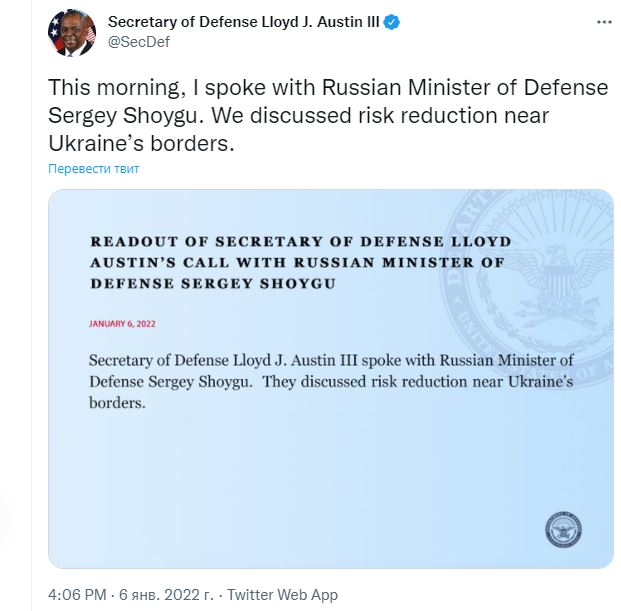
Task: Open Lloyd Austin's profile avatar
Action: (72, 33)
